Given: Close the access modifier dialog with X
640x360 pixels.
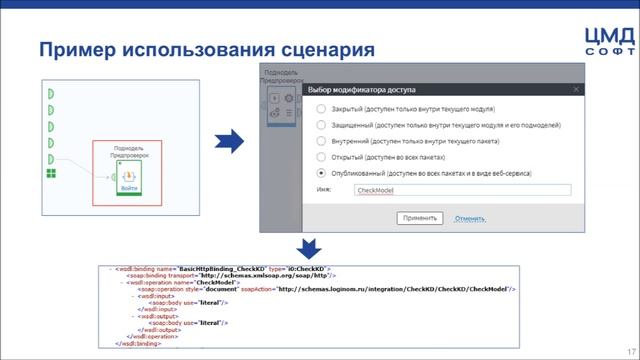Looking at the screenshot, I should pyautogui.click(x=576, y=89).
